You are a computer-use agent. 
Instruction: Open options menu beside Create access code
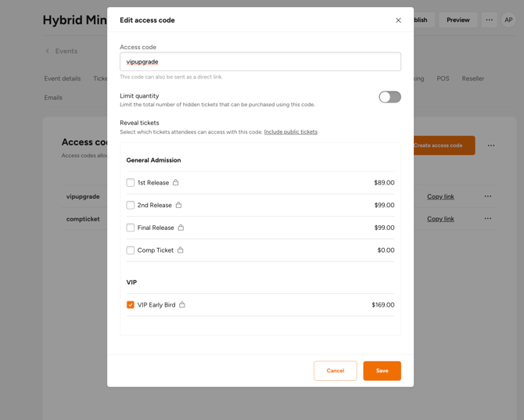[x=490, y=145]
